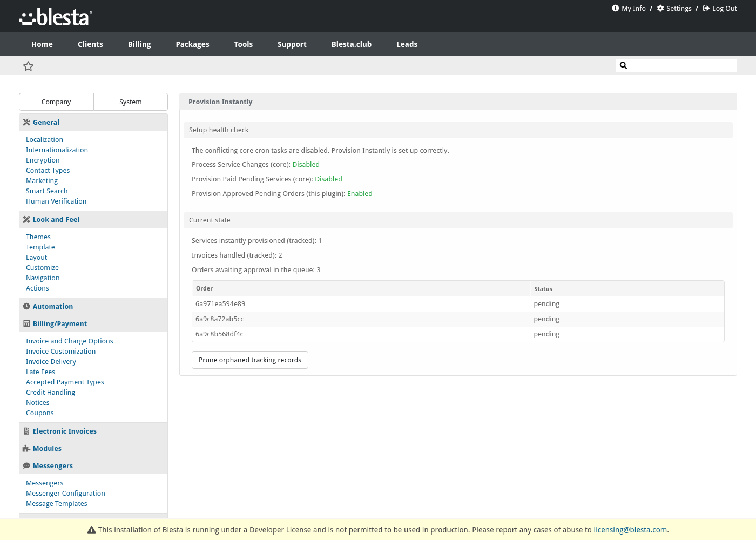The image size is (756, 540).
Task: Expand the Billing/Payment section
Action: pos(93,323)
